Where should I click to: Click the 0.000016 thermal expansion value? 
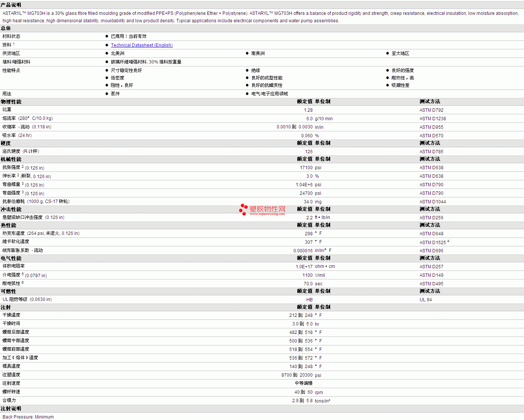pos(303,251)
